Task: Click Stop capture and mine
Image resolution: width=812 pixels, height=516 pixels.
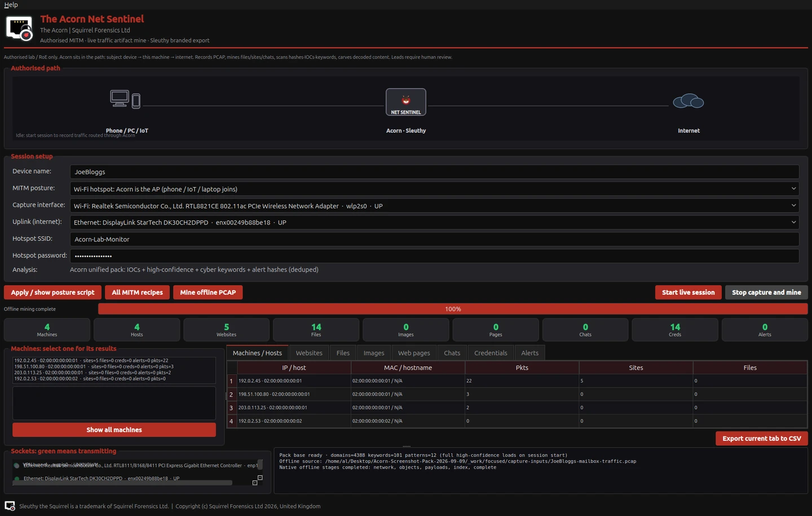Action: pos(766,292)
